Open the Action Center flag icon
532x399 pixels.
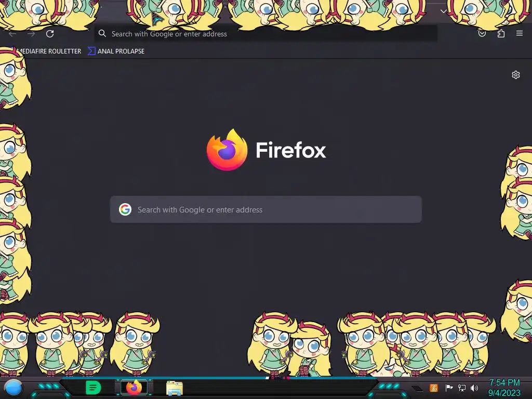pos(448,388)
